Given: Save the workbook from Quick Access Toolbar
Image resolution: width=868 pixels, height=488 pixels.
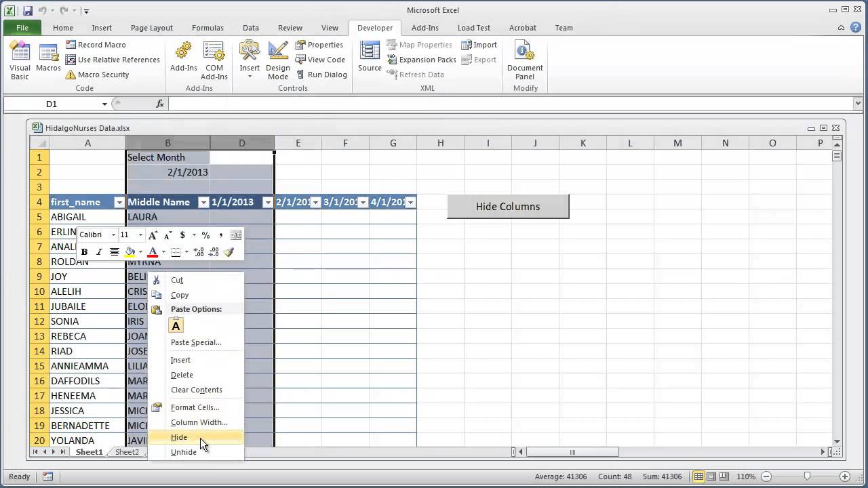Looking at the screenshot, I should pyautogui.click(x=28, y=11).
